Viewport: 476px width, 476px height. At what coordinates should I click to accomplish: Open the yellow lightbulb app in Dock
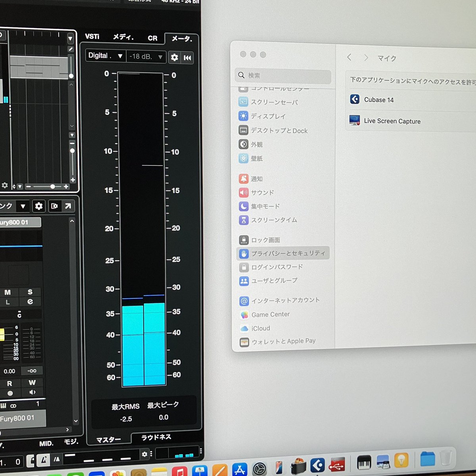pyautogui.click(x=401, y=460)
